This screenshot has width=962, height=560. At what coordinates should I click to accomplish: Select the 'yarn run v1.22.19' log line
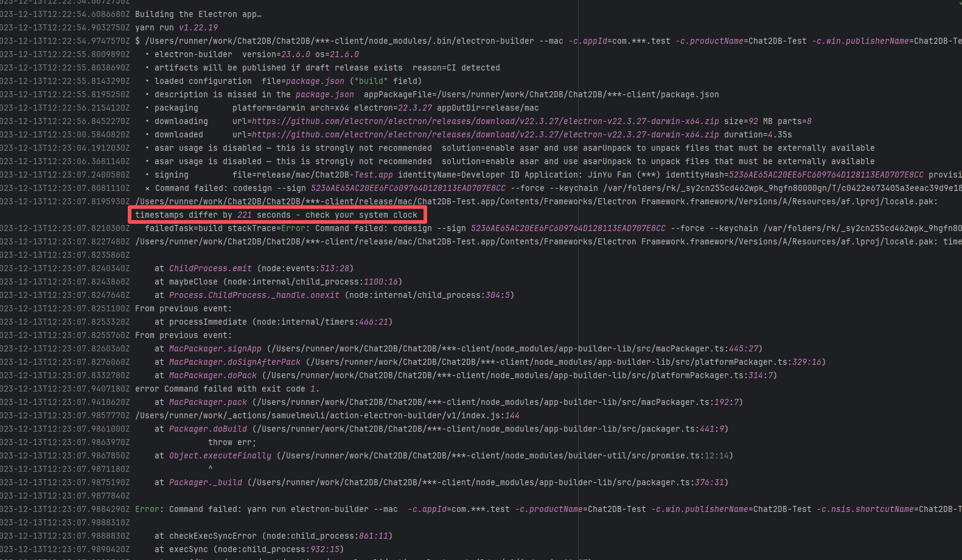tap(176, 27)
